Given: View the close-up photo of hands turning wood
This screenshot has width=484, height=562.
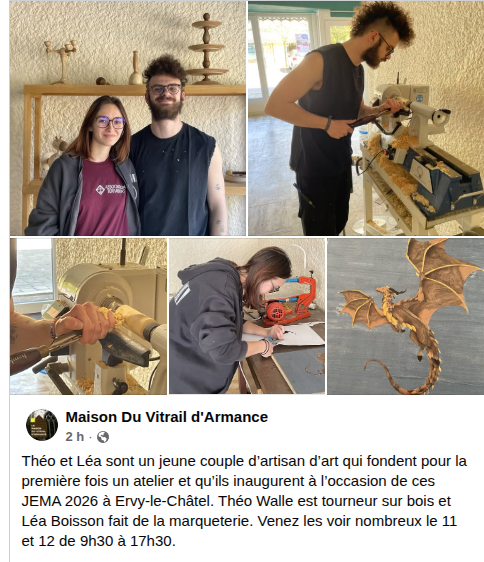Looking at the screenshot, I should (89, 316).
